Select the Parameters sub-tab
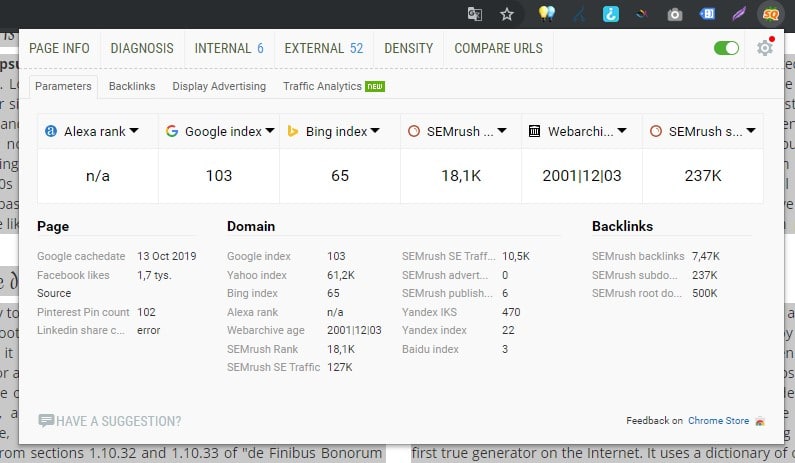Viewport: 795px width, 463px height. pyautogui.click(x=63, y=86)
